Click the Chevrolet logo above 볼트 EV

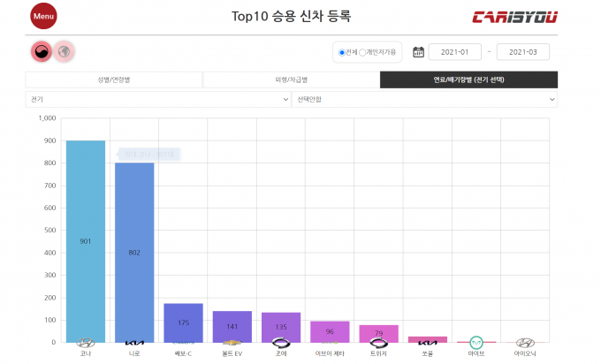point(232,343)
